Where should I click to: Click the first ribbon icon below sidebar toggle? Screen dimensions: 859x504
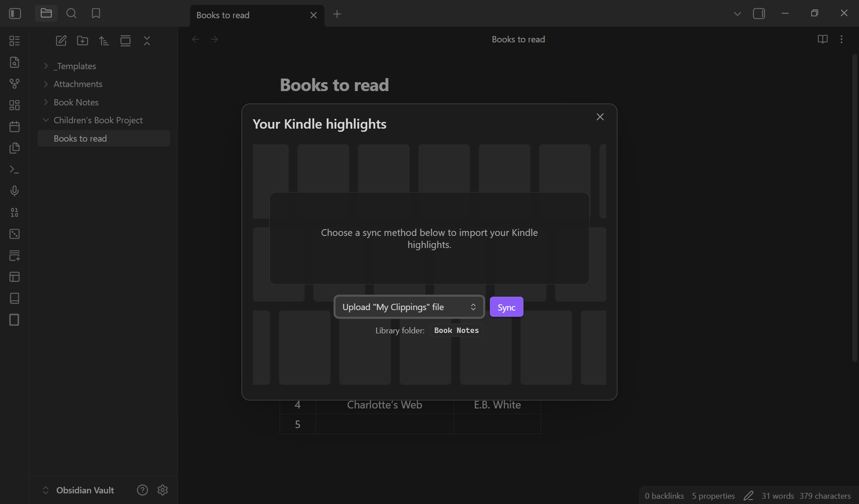(15, 41)
